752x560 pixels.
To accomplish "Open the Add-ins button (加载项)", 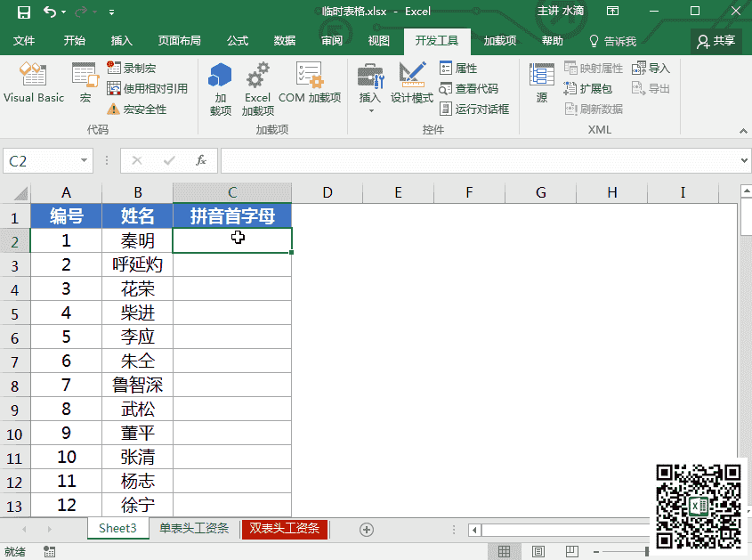I will (x=220, y=89).
